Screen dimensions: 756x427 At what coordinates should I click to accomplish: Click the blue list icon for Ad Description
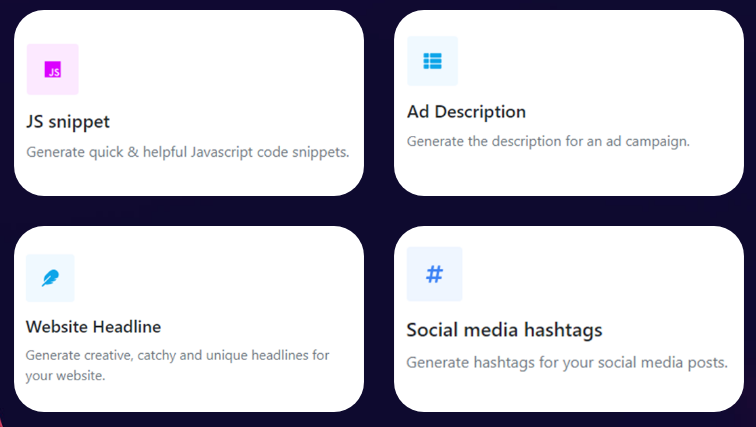click(432, 61)
